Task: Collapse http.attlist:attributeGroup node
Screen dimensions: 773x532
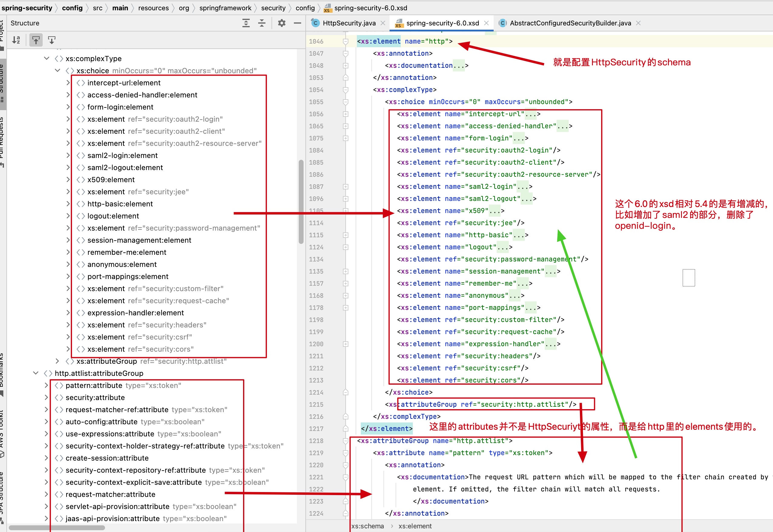Action: 36,373
